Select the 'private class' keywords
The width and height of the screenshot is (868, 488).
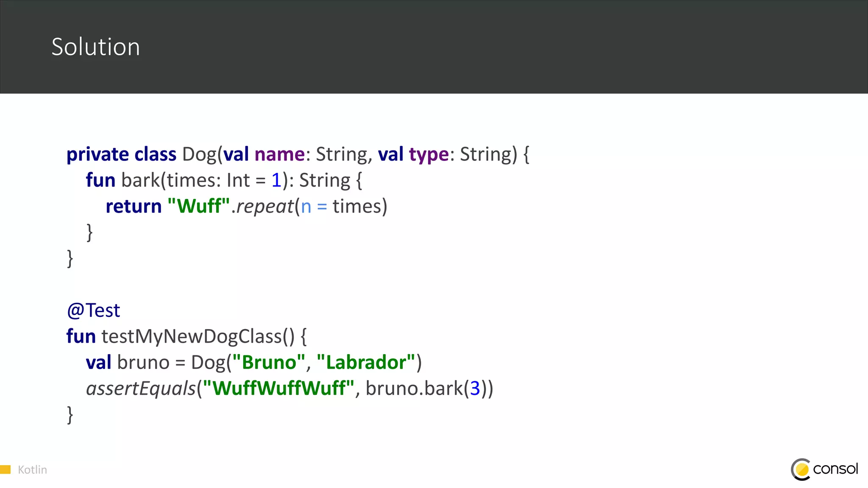(x=121, y=155)
